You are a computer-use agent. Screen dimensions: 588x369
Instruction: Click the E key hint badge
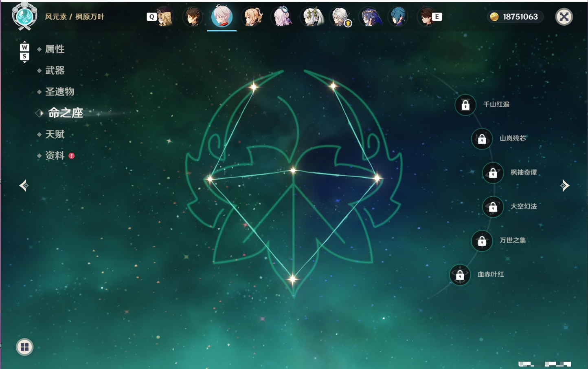click(437, 17)
